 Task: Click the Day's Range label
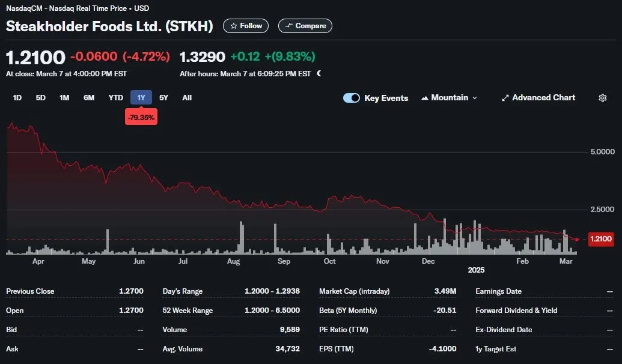coord(183,291)
